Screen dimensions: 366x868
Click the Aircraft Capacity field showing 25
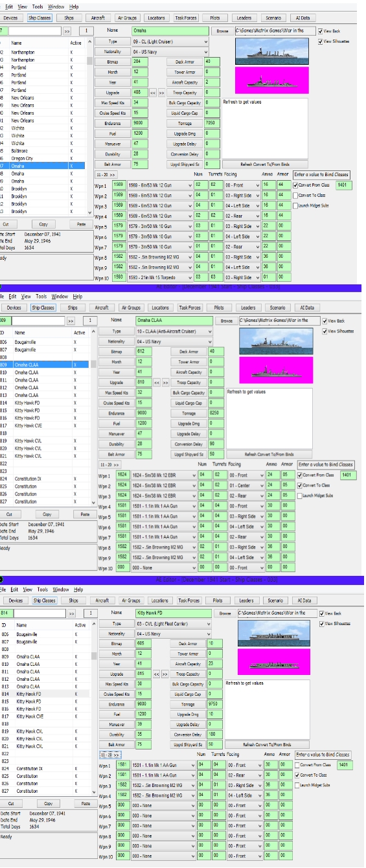pyautogui.click(x=214, y=664)
